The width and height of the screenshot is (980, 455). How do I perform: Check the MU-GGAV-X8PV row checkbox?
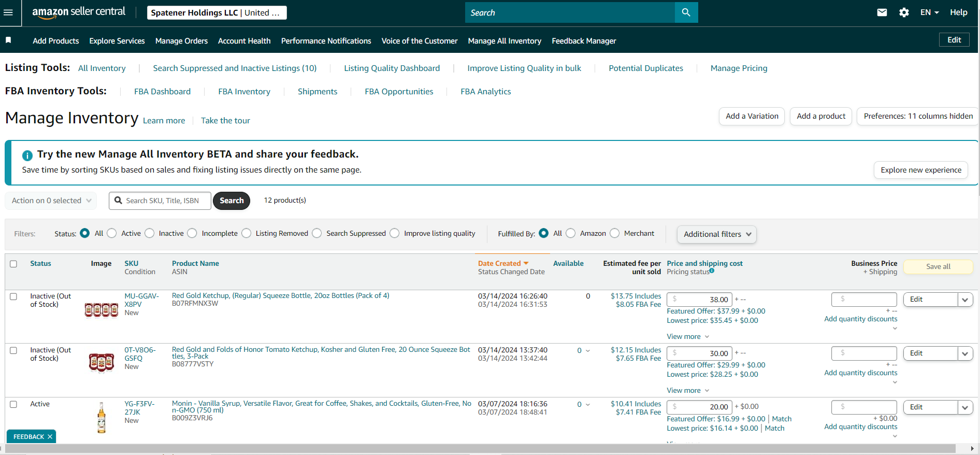pyautogui.click(x=13, y=296)
